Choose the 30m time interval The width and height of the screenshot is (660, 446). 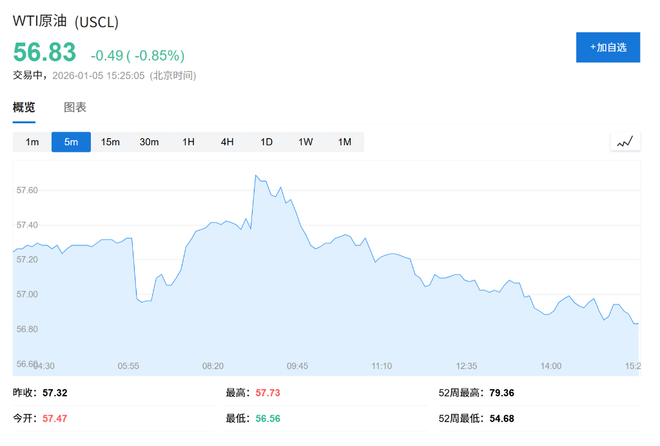pyautogui.click(x=149, y=142)
